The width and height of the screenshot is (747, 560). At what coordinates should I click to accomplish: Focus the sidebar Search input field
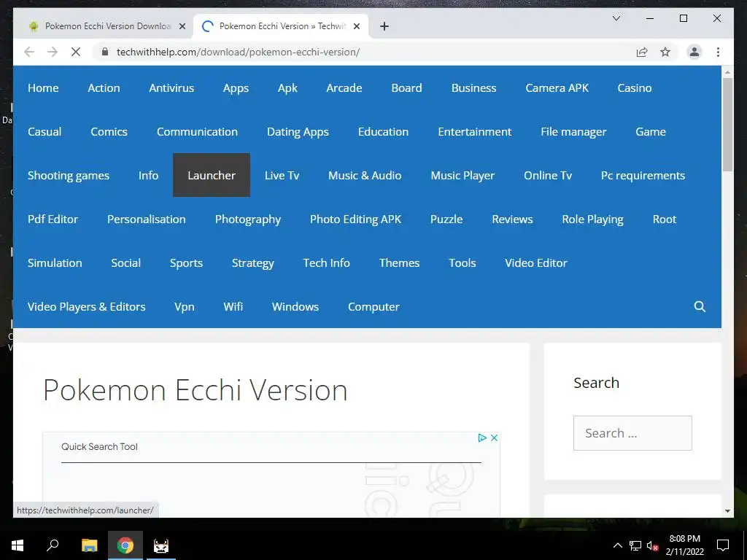click(632, 433)
